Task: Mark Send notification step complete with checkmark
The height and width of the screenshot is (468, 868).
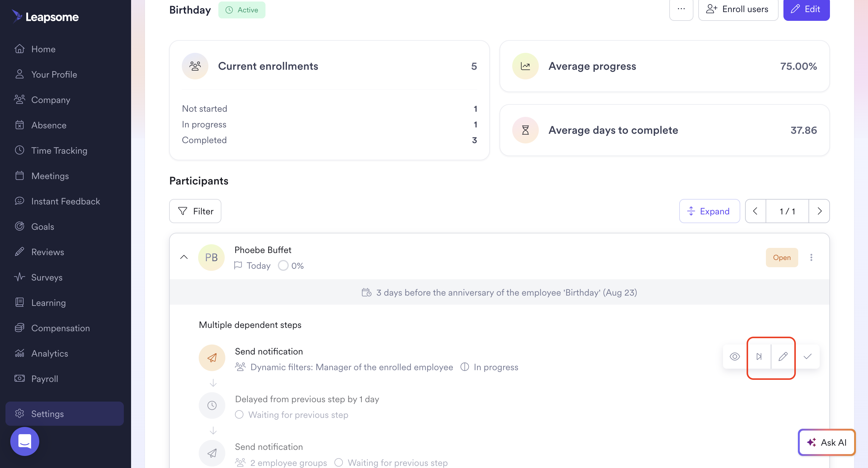Action: [807, 357]
